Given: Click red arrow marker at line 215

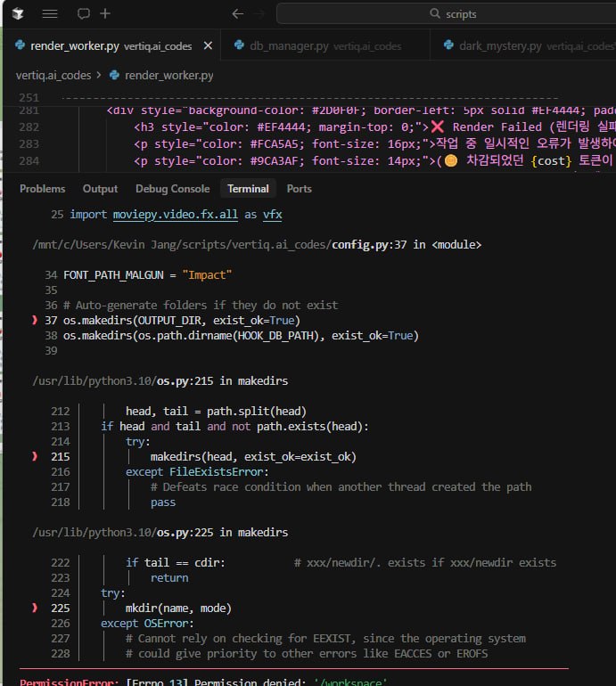Looking at the screenshot, I should tap(35, 456).
